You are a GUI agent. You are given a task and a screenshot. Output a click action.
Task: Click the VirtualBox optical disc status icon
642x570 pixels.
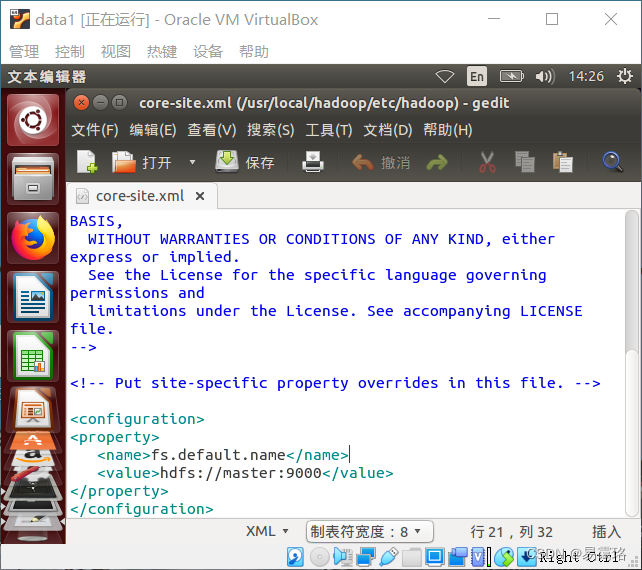tap(319, 557)
